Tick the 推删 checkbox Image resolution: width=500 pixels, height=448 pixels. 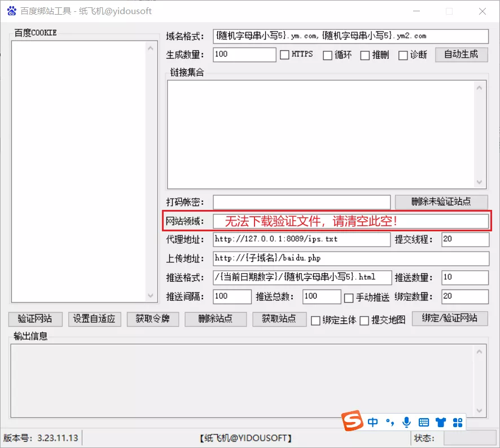pyautogui.click(x=365, y=55)
